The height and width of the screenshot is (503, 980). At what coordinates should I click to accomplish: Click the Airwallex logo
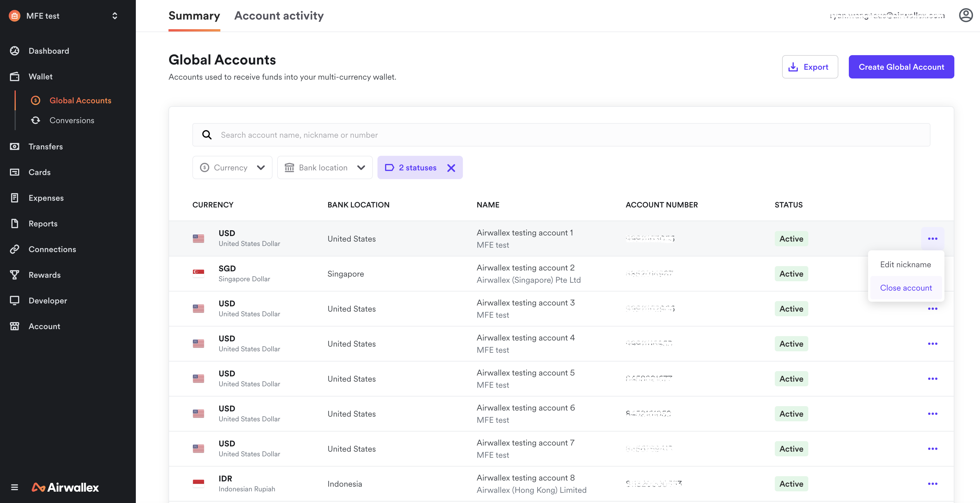(65, 487)
